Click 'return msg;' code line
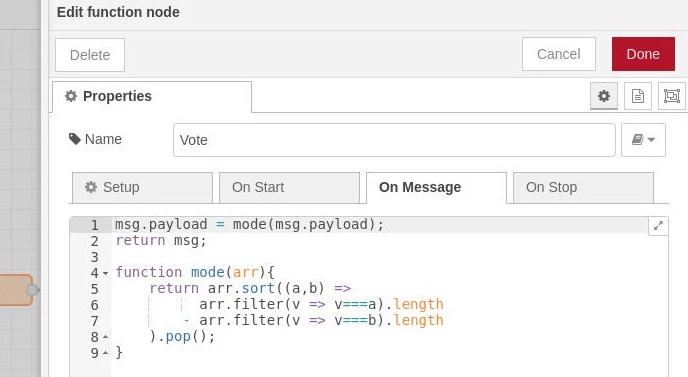The width and height of the screenshot is (688, 377). pyautogui.click(x=161, y=241)
